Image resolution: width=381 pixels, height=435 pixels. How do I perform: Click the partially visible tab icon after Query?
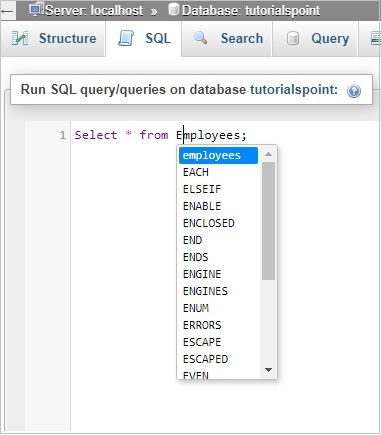tap(376, 38)
